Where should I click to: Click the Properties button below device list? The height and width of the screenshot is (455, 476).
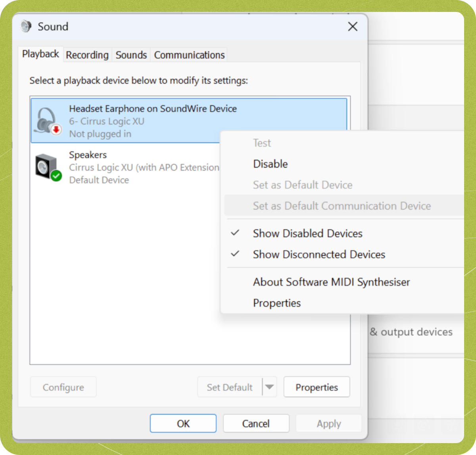[317, 387]
